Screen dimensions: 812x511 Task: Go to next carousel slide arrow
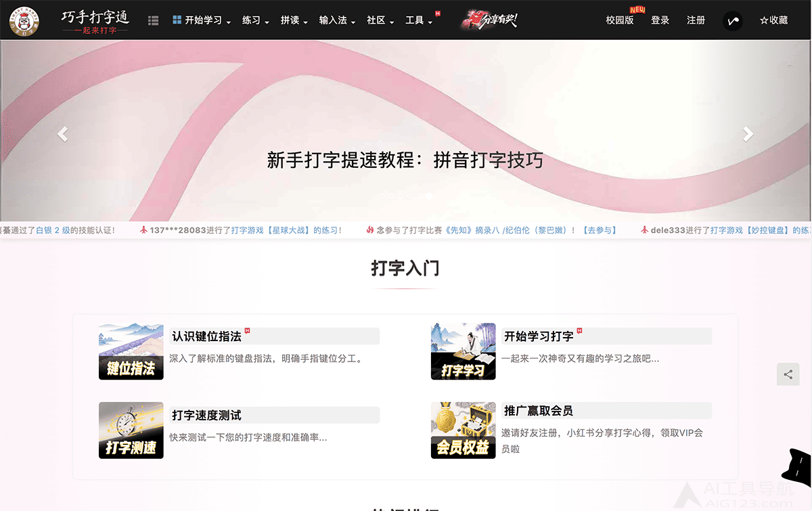748,134
